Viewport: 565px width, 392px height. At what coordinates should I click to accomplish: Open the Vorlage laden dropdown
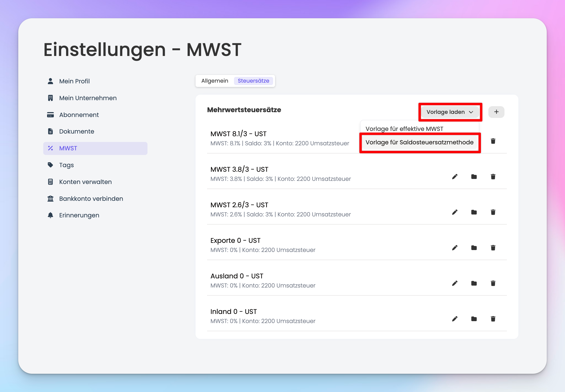pyautogui.click(x=449, y=112)
